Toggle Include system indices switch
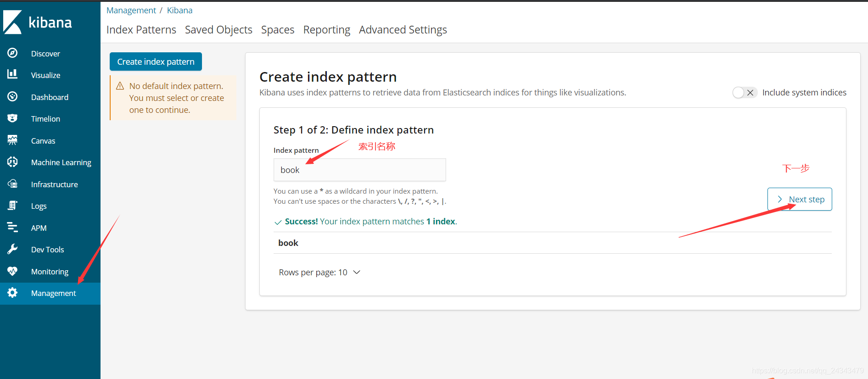Image resolution: width=868 pixels, height=379 pixels. tap(745, 93)
